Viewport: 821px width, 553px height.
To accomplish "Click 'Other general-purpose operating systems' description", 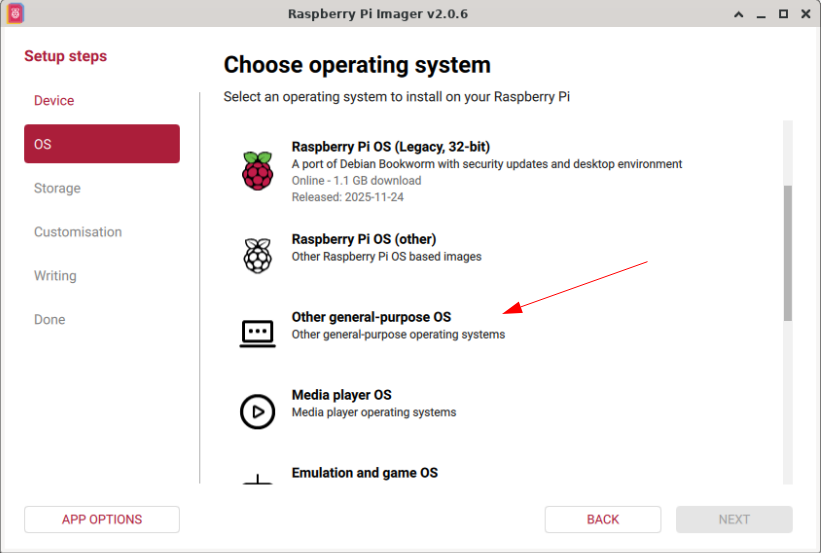I will [398, 334].
